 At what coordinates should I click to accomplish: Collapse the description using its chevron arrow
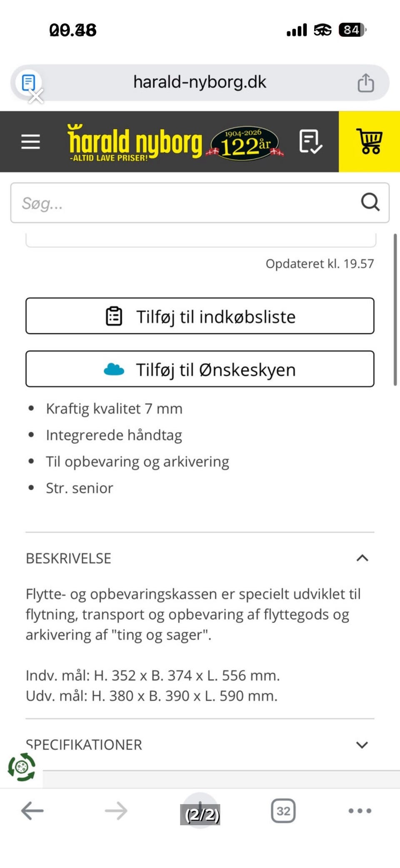point(363,558)
